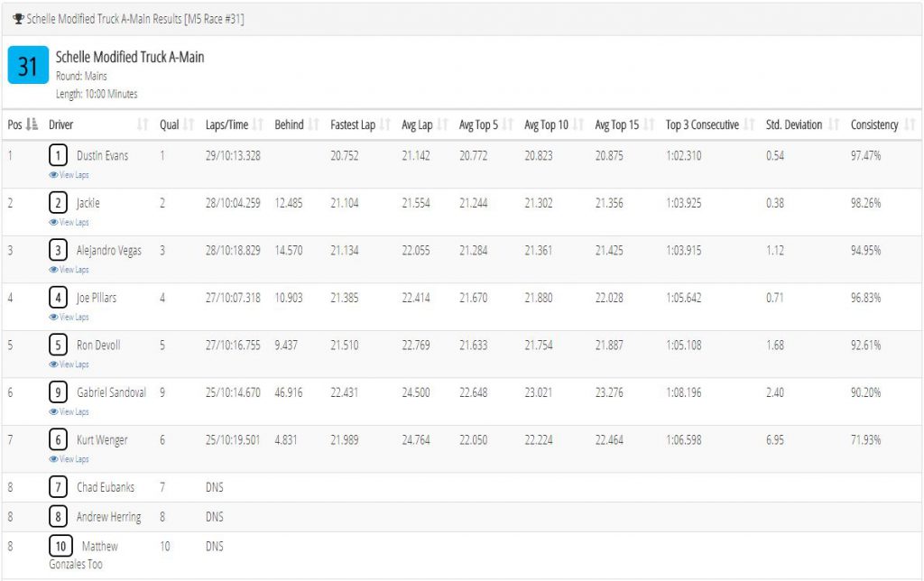Screen dimensions: 924x581
Task: Select driver name Kurt Wenger
Action: 102,439
